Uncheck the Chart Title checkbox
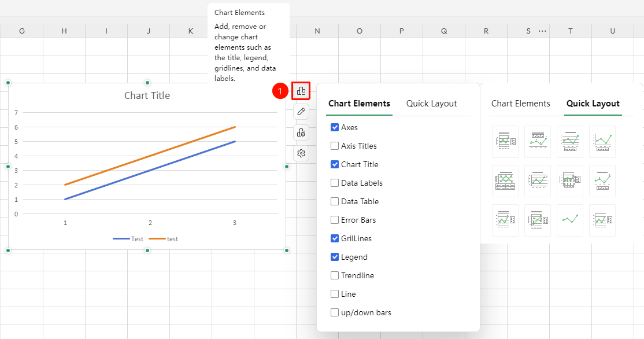The width and height of the screenshot is (644, 339). click(x=335, y=164)
